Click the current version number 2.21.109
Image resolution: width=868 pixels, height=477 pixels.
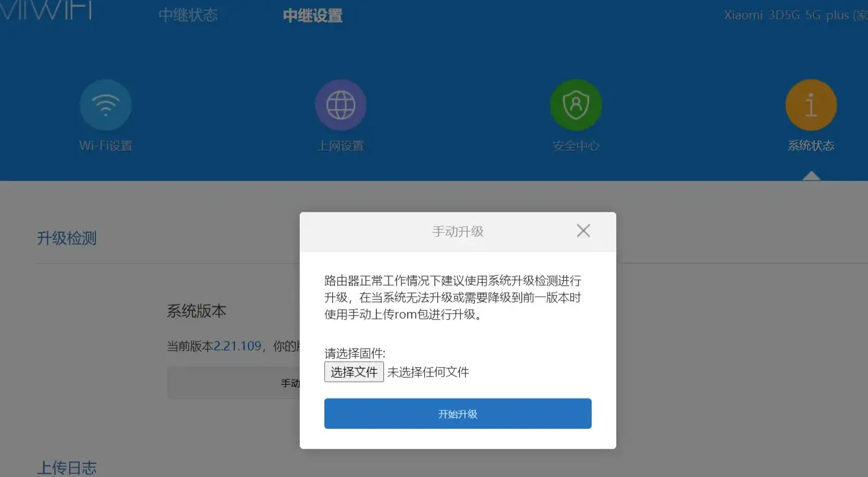click(x=237, y=346)
